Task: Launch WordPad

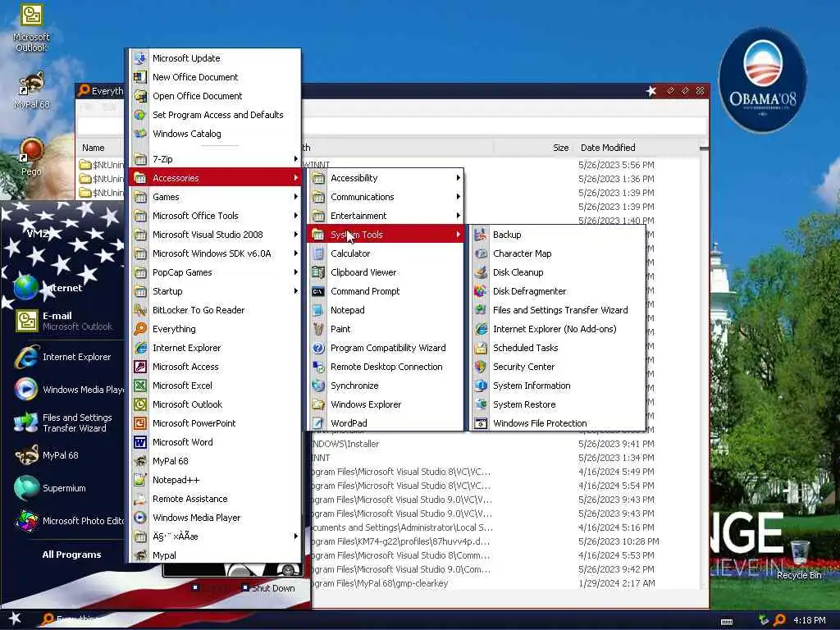Action: click(386, 423)
